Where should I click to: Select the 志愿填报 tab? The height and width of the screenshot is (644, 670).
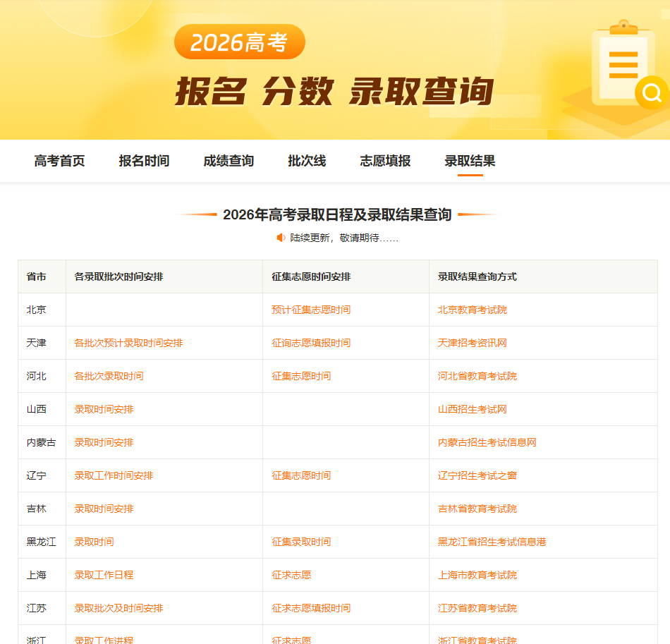[385, 161]
